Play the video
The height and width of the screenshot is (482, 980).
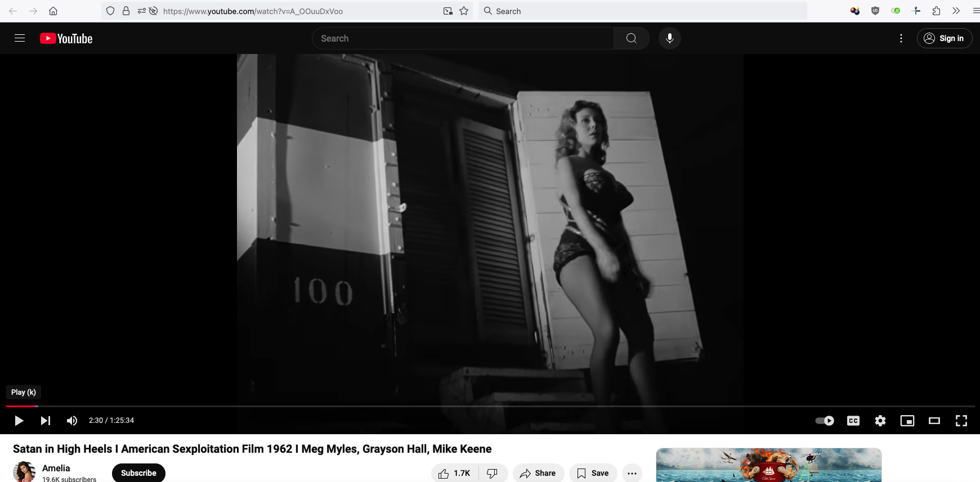[x=19, y=421]
